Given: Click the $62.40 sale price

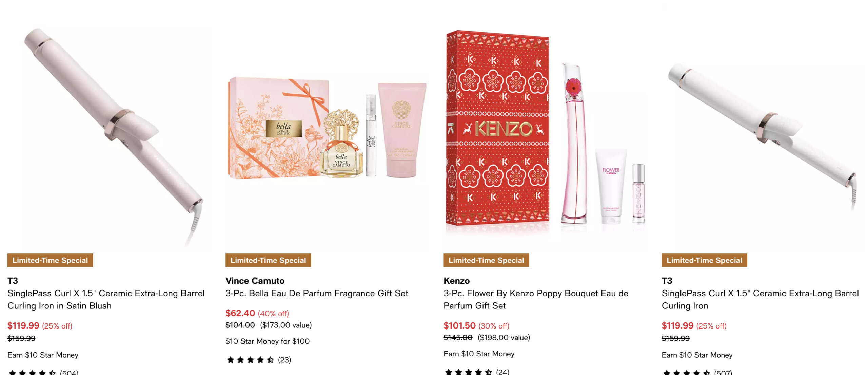Looking at the screenshot, I should [x=240, y=313].
